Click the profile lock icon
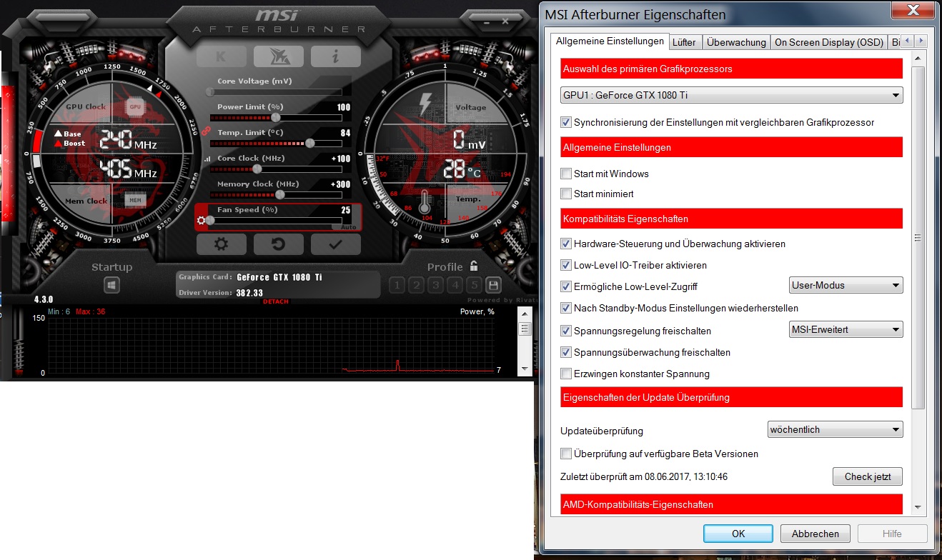This screenshot has height=560, width=942. point(474,266)
